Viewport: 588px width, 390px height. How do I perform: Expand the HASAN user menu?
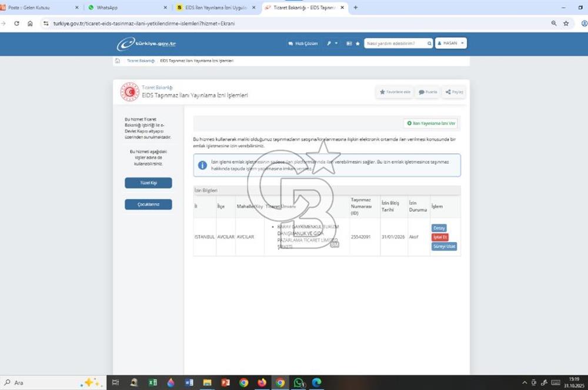click(451, 43)
